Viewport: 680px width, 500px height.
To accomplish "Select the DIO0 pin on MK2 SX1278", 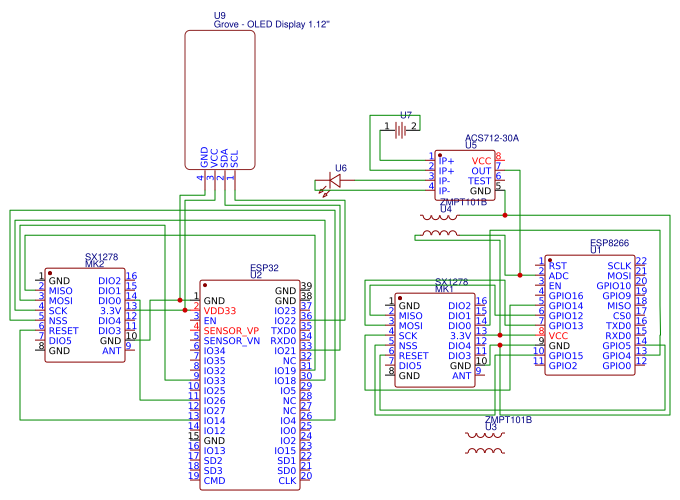I will click(110, 301).
